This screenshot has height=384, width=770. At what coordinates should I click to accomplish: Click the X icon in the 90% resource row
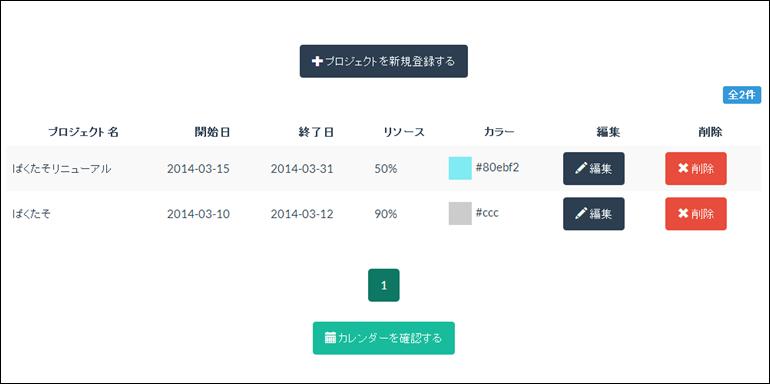tap(683, 213)
